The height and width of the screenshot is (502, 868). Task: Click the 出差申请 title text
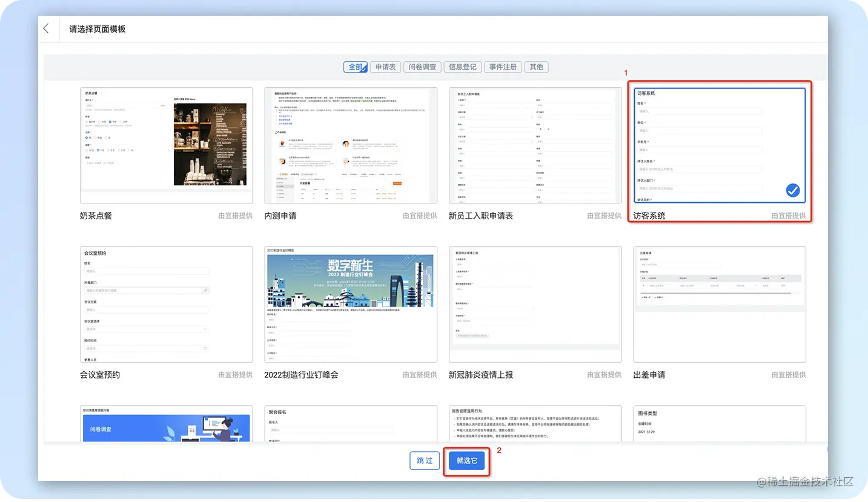tap(649, 375)
